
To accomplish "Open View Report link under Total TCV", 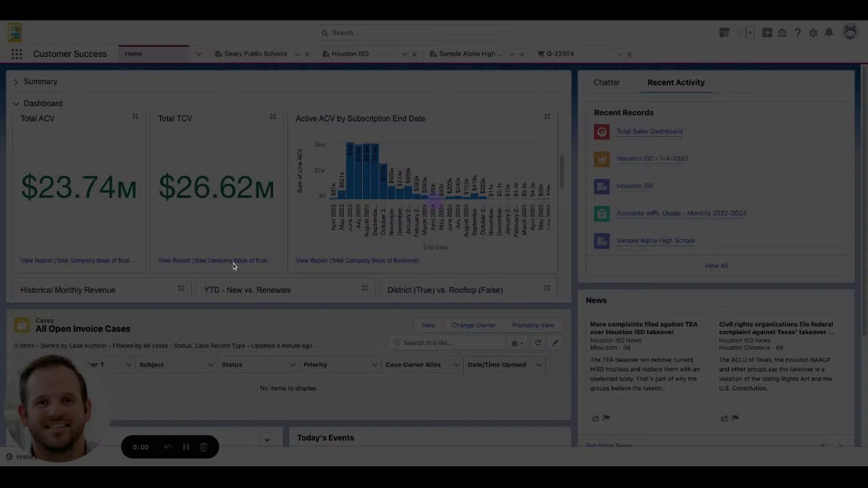I will tap(214, 260).
